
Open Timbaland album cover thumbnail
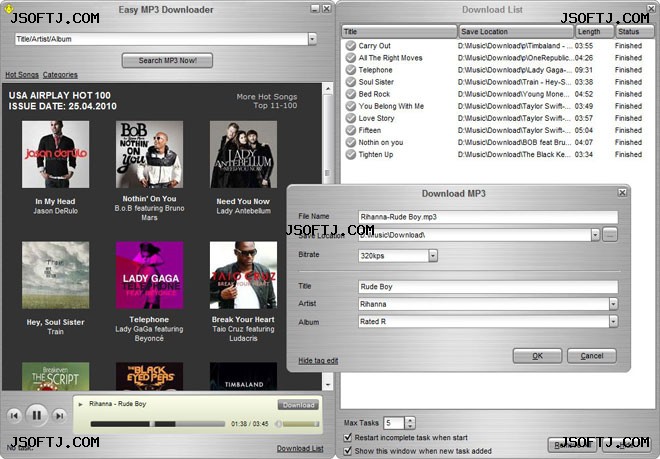click(x=243, y=376)
